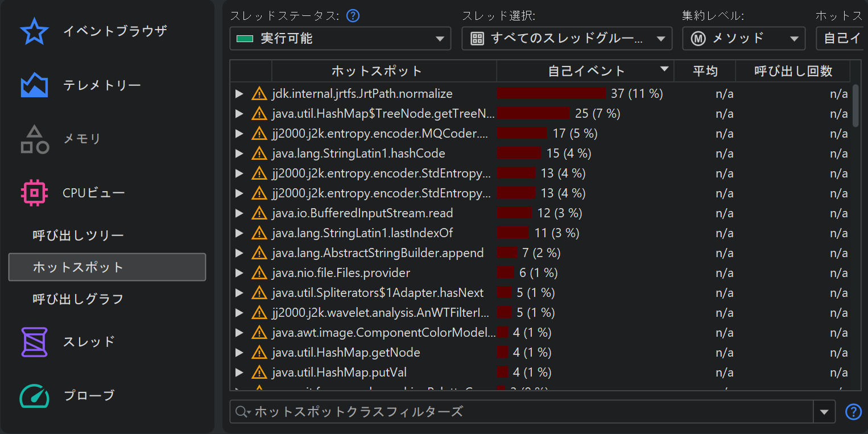Select 呼び出しグラフ in the sidebar
The height and width of the screenshot is (434, 868).
click(x=78, y=299)
